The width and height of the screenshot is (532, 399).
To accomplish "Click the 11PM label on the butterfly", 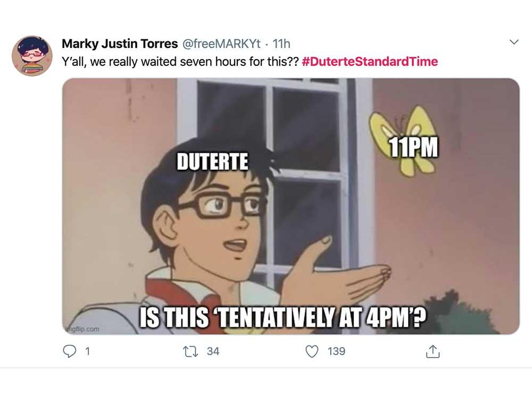I will [413, 147].
